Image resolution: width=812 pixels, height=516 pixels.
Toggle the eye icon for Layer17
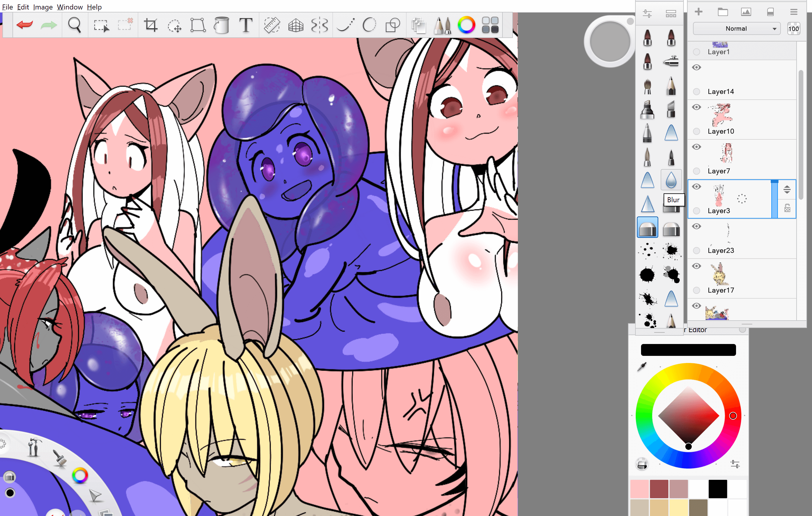pos(696,266)
